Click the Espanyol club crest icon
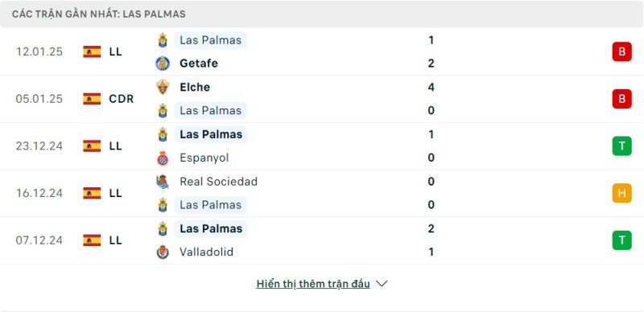This screenshot has height=312, width=644. [x=163, y=158]
